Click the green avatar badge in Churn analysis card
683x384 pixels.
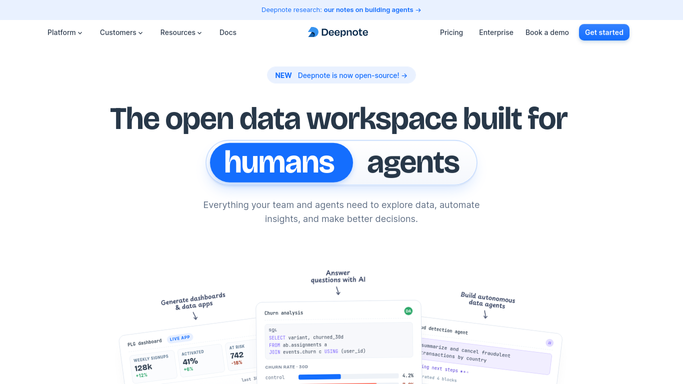click(x=408, y=311)
